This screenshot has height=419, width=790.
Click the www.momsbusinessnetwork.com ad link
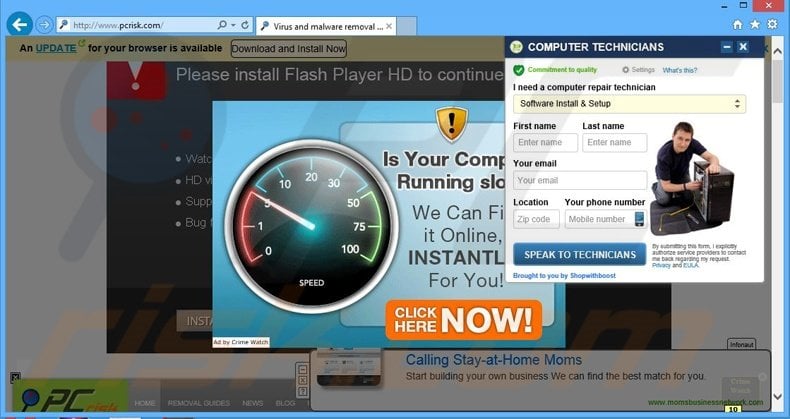[705, 402]
